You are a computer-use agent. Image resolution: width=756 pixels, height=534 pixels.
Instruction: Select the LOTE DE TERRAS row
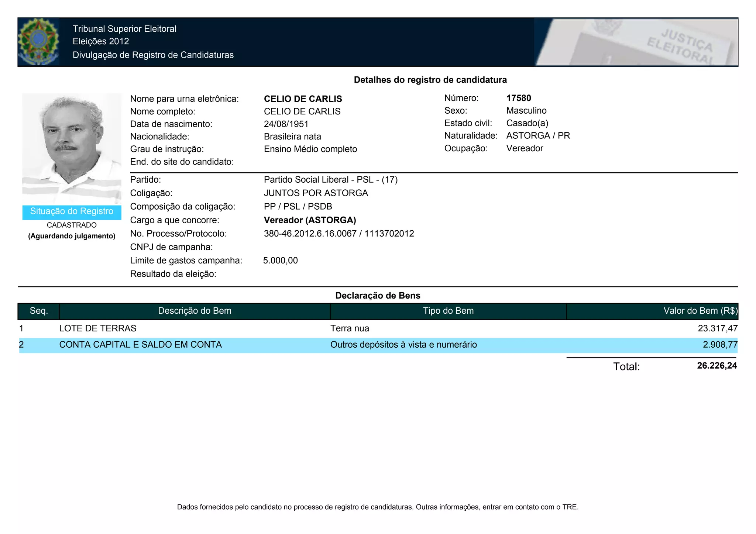click(98, 328)
